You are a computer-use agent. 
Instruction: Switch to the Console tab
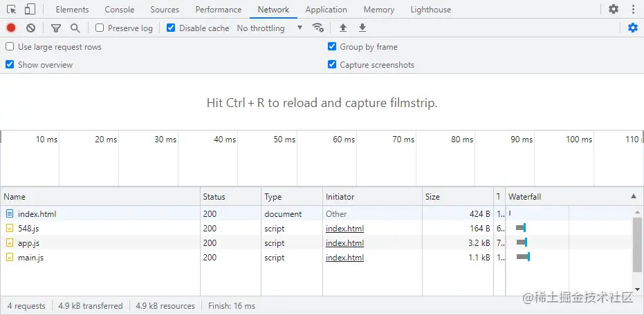point(120,10)
